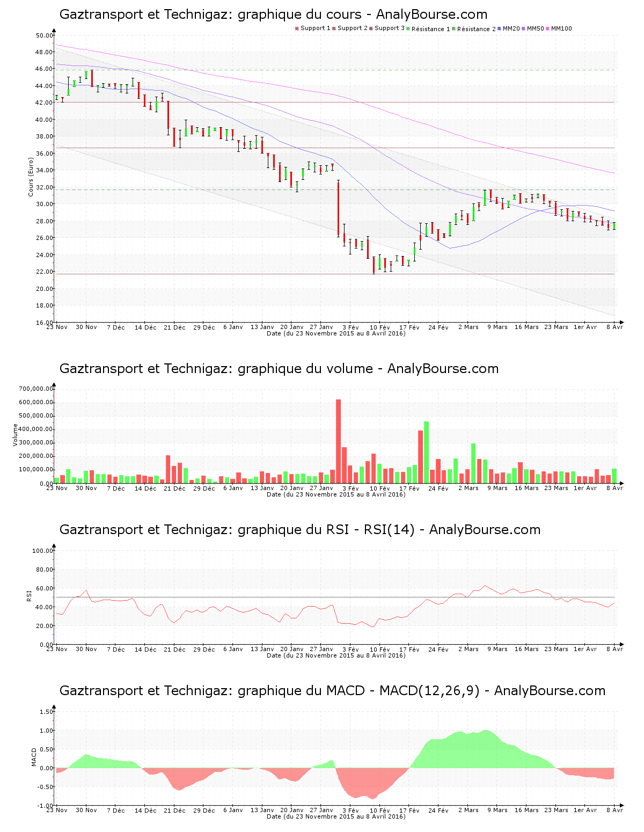Click the 42.00 tick on price axis
Image resolution: width=644 pixels, height=832 pixels.
click(x=44, y=103)
